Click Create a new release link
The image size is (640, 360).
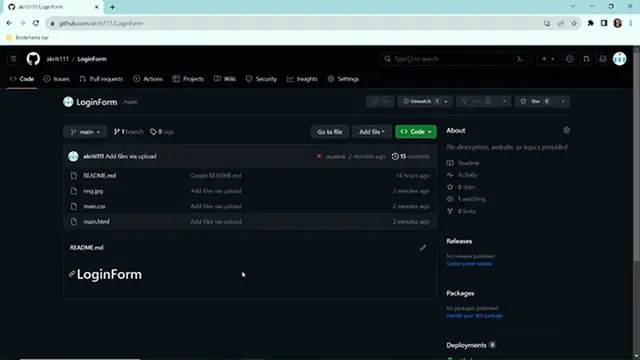469,264
